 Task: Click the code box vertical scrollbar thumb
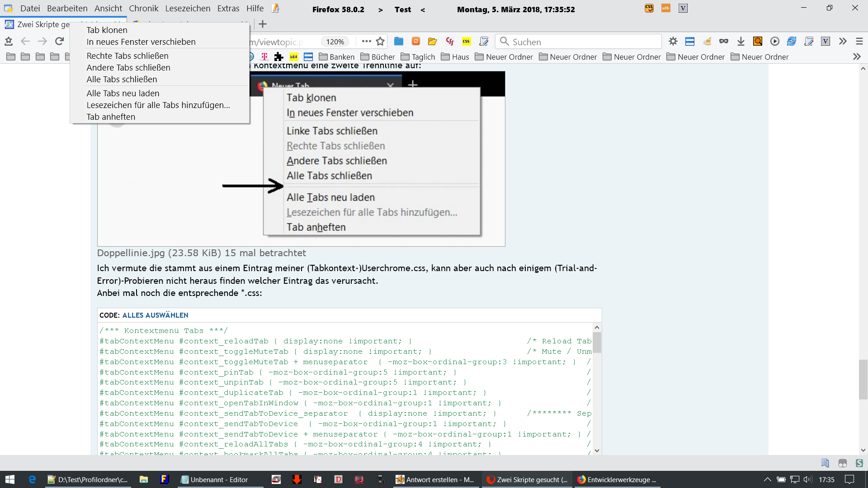(x=597, y=342)
